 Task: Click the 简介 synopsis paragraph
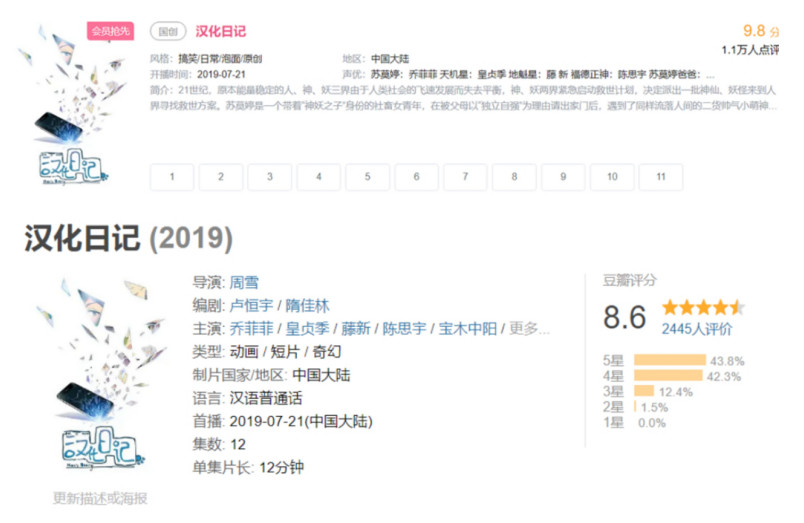click(x=463, y=98)
